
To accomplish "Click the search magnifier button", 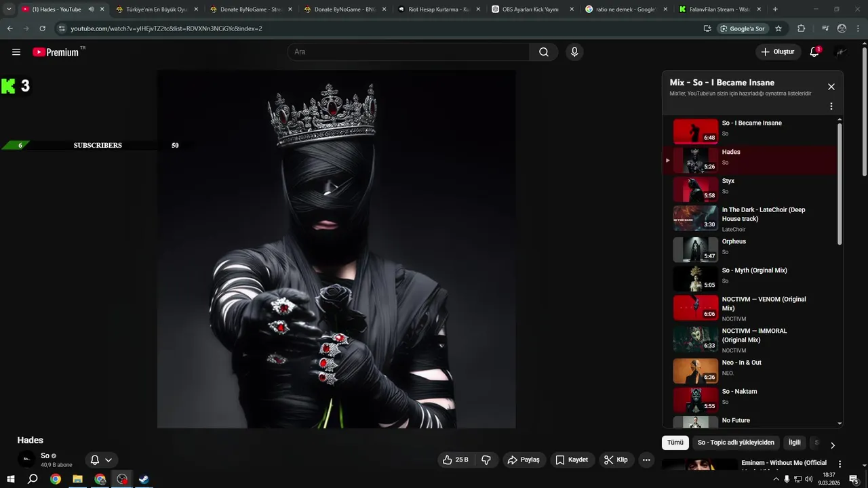I will [x=544, y=52].
